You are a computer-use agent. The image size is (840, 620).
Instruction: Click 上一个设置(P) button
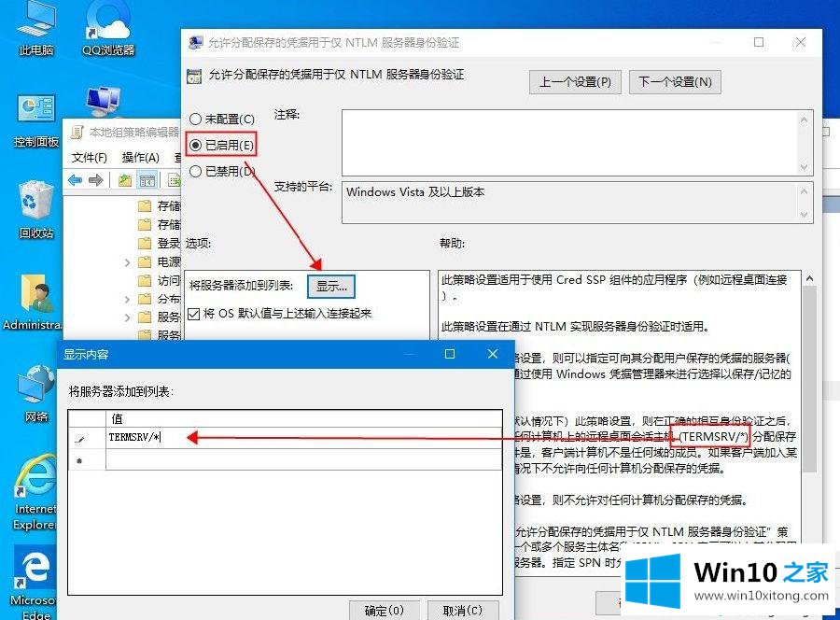coord(575,82)
